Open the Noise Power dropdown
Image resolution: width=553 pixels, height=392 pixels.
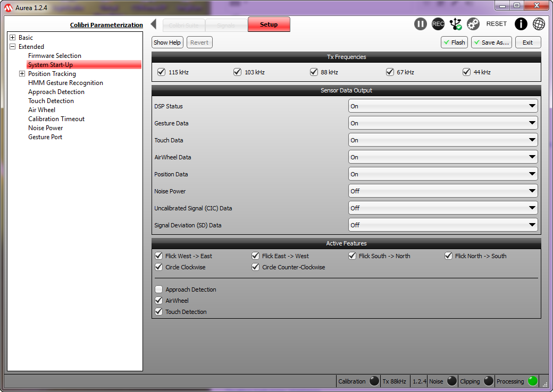click(442, 191)
